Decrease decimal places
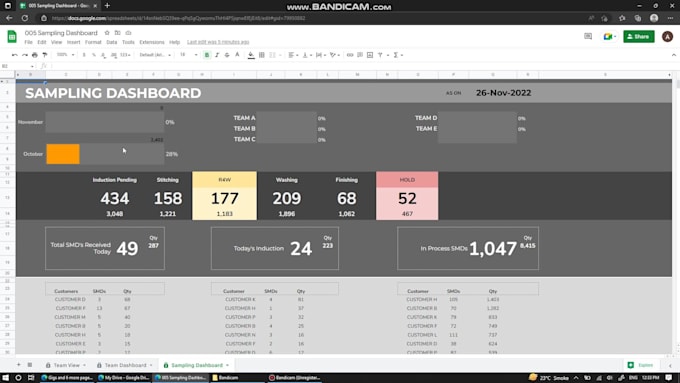This screenshot has width=680, height=383. [x=103, y=55]
